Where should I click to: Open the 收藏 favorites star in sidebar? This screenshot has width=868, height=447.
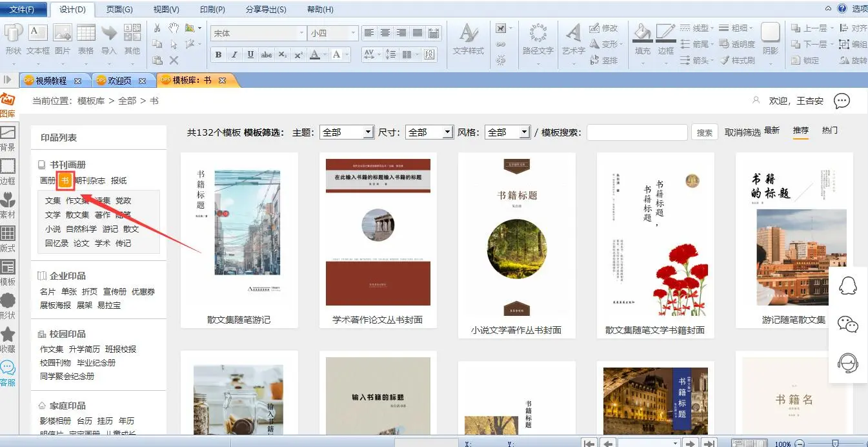pyautogui.click(x=8, y=335)
